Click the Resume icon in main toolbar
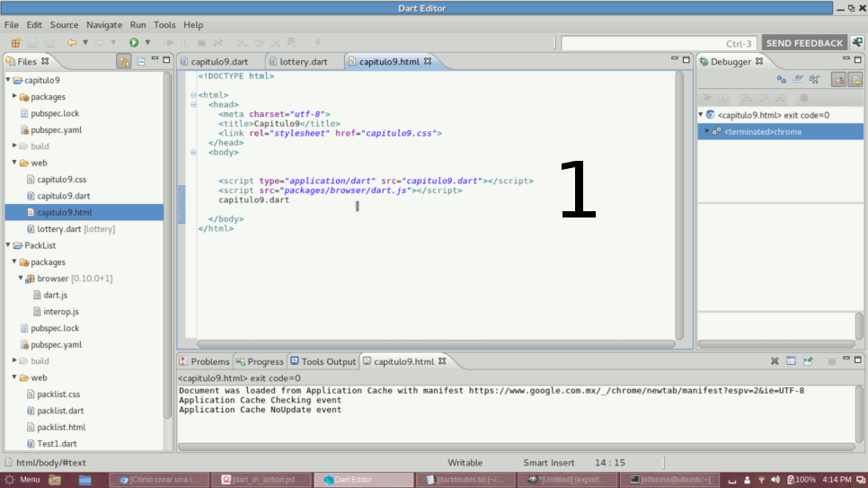The height and width of the screenshot is (488, 868). (x=168, y=42)
